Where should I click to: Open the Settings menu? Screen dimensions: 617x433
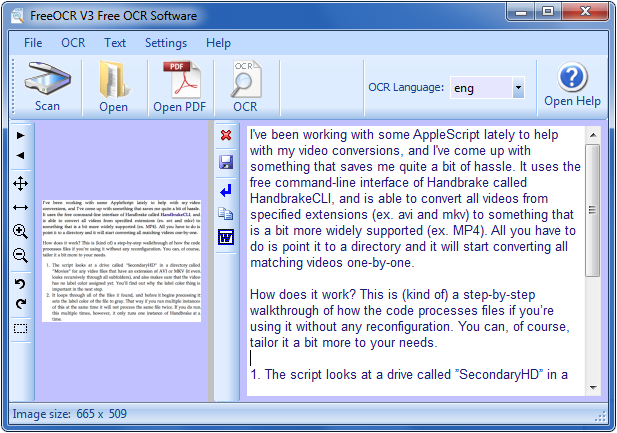(x=166, y=43)
